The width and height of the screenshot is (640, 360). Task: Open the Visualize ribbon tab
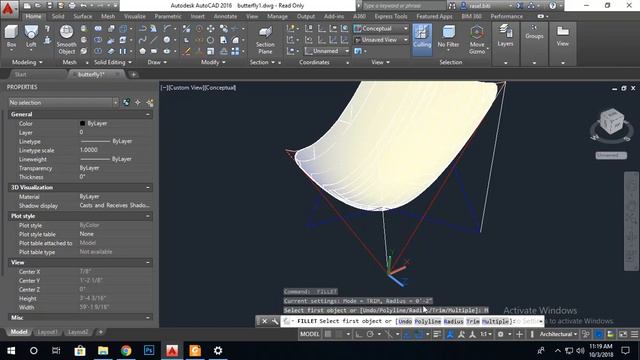(135, 16)
